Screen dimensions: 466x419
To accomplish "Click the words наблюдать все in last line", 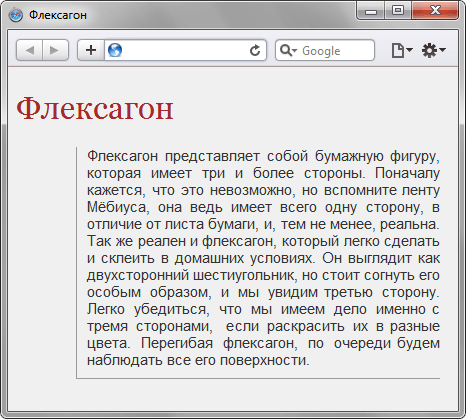I will click(x=139, y=360).
